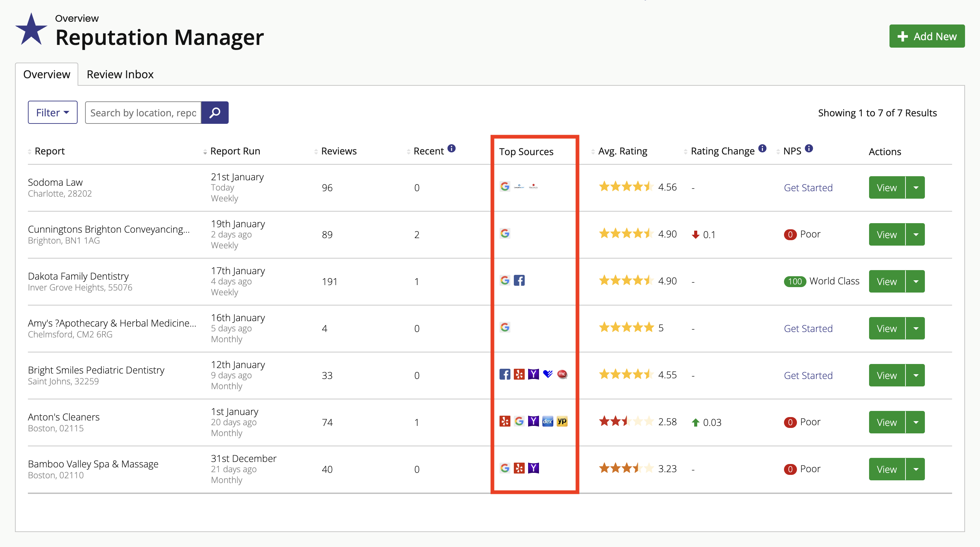Click Google icon in Dakota Family Dentistry row
This screenshot has height=547, width=980.
pyautogui.click(x=505, y=280)
